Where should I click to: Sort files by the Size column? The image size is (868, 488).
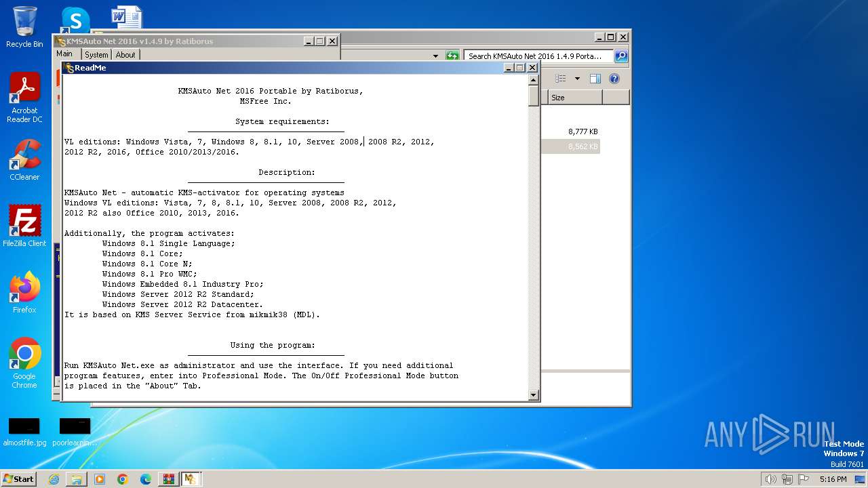point(575,98)
